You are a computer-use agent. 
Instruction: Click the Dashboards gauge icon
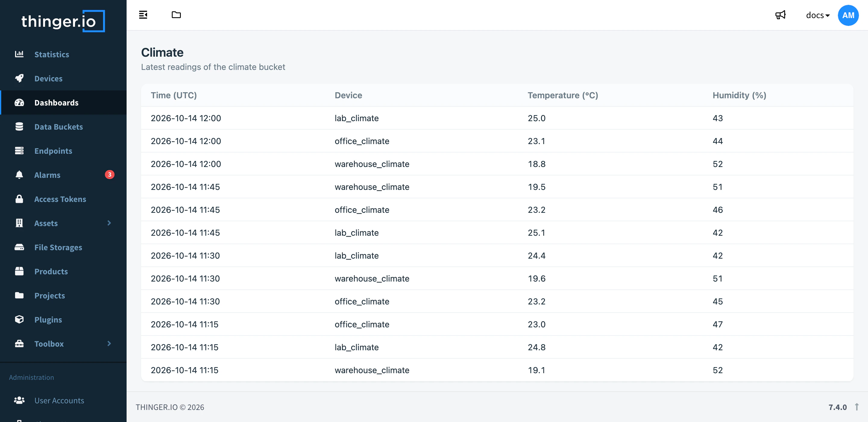(x=19, y=102)
